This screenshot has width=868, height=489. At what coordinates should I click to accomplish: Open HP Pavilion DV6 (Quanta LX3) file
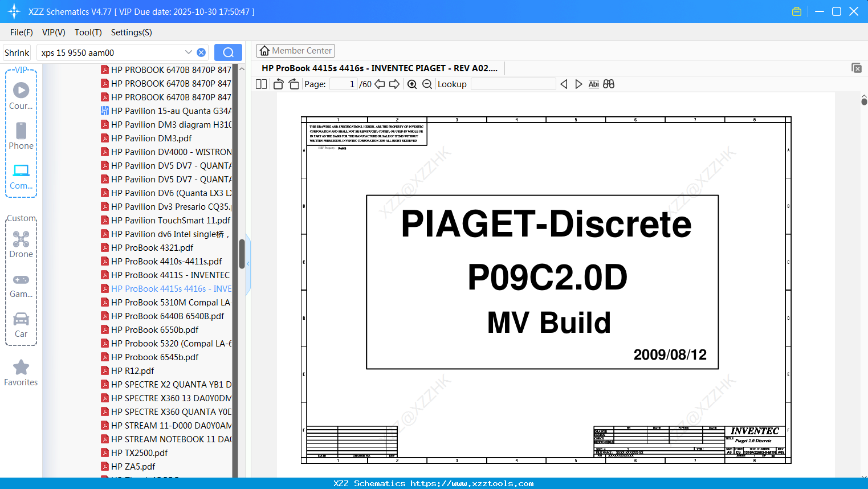pos(166,193)
